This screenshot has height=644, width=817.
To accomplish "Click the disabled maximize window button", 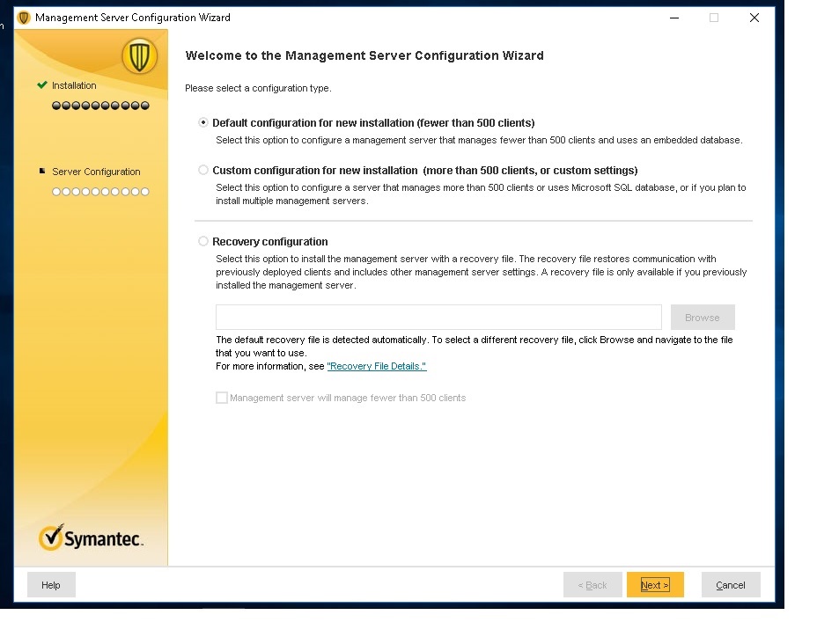I will (714, 18).
